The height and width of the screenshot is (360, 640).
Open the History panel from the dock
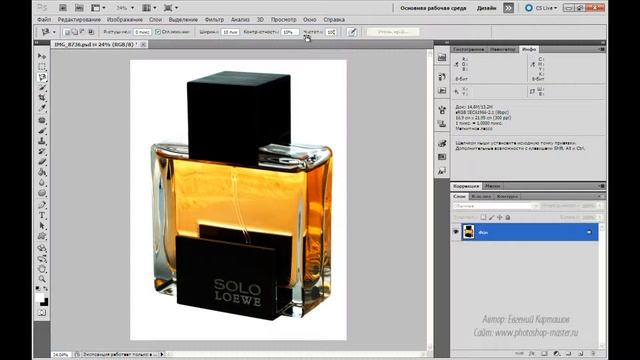(x=442, y=77)
